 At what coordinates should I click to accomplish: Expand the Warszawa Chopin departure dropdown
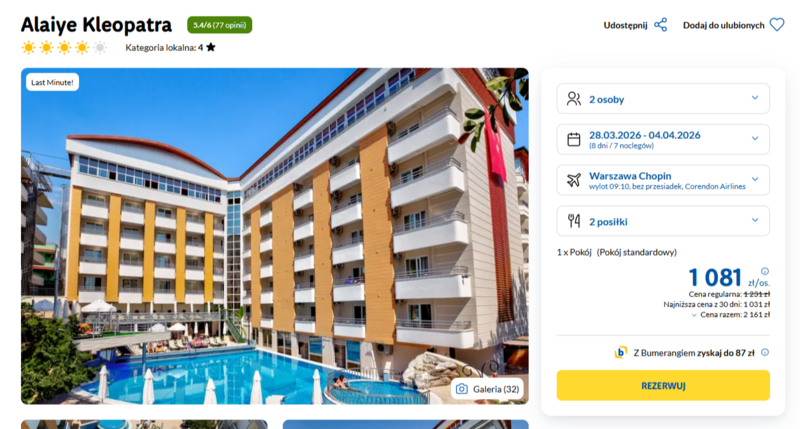tap(663, 180)
